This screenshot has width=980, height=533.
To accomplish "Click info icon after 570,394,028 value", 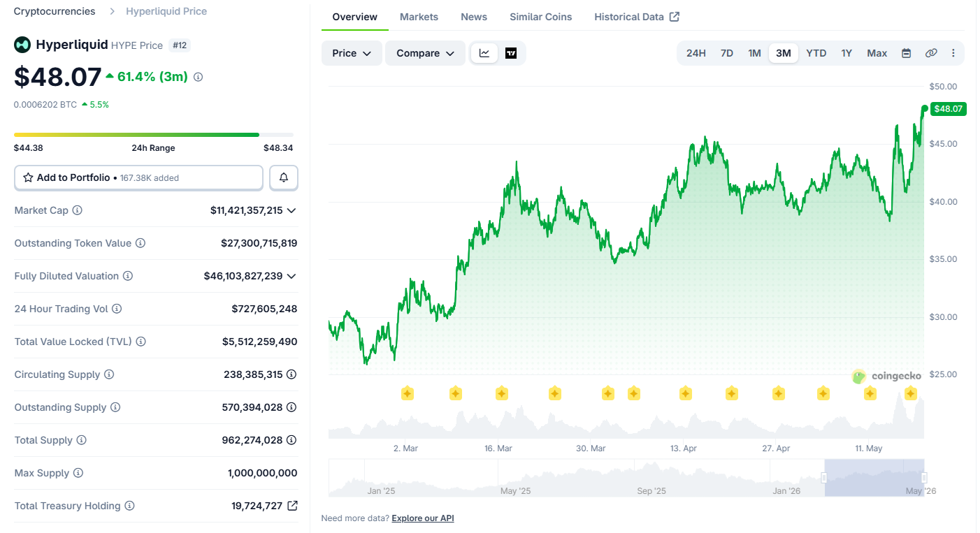I will tap(291, 407).
